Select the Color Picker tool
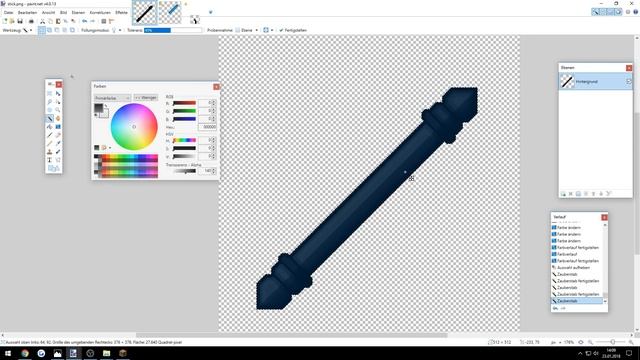 tap(58, 143)
